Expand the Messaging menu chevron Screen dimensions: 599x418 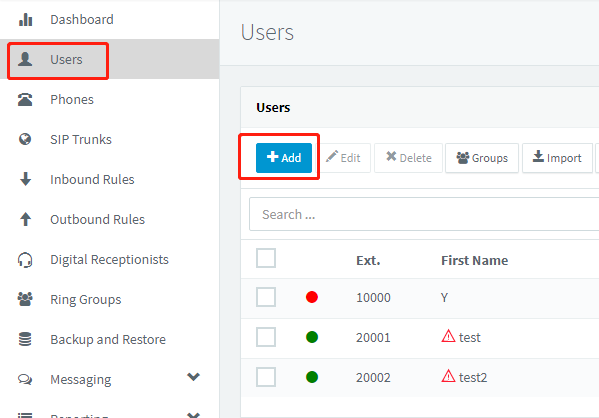click(194, 377)
